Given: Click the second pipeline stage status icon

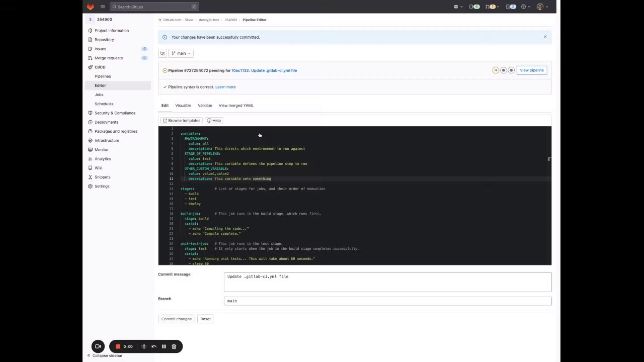Looking at the screenshot, I should [x=503, y=70].
